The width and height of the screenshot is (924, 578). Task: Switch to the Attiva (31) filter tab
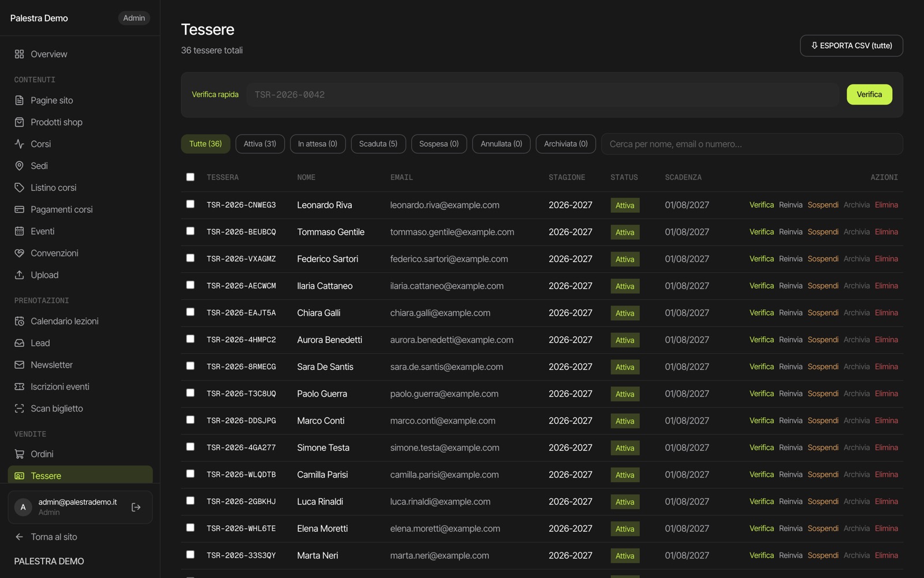260,144
